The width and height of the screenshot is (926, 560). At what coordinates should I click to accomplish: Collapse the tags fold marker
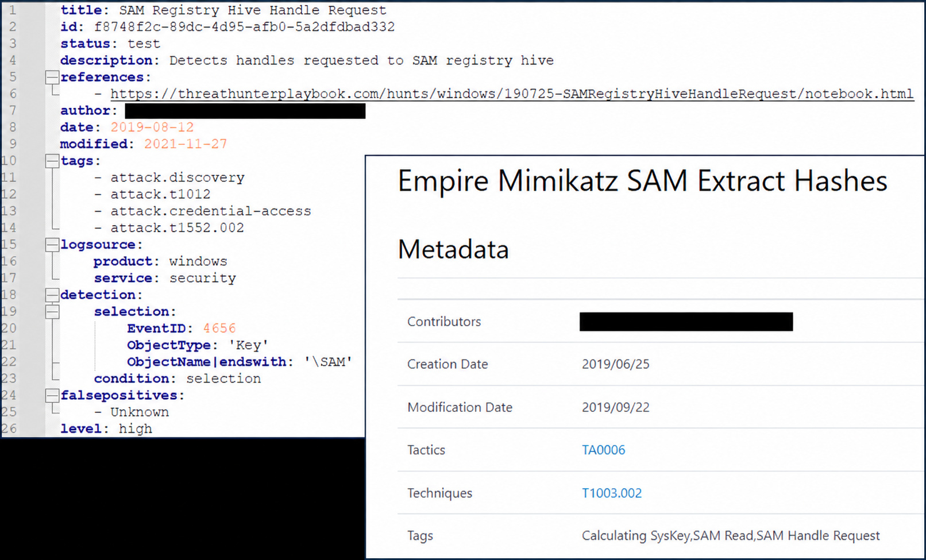tap(52, 161)
